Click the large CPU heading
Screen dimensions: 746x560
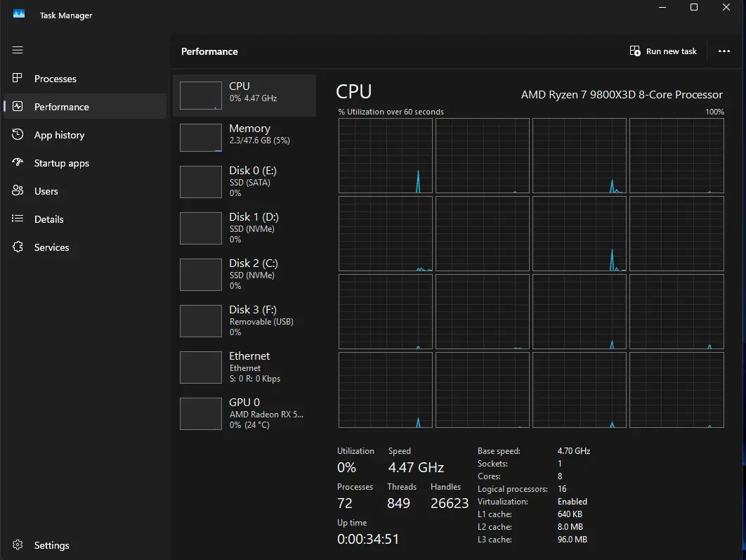click(x=353, y=91)
